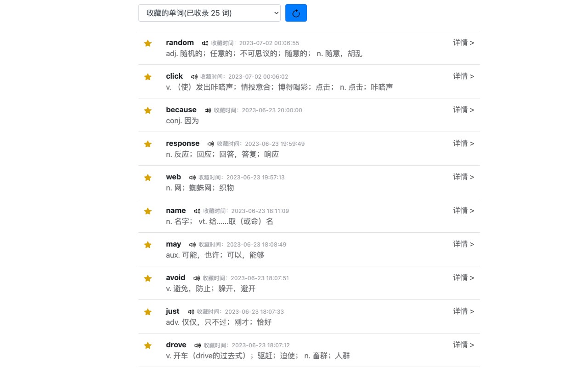Select the word title because
The height and width of the screenshot is (368, 588).
(x=181, y=109)
